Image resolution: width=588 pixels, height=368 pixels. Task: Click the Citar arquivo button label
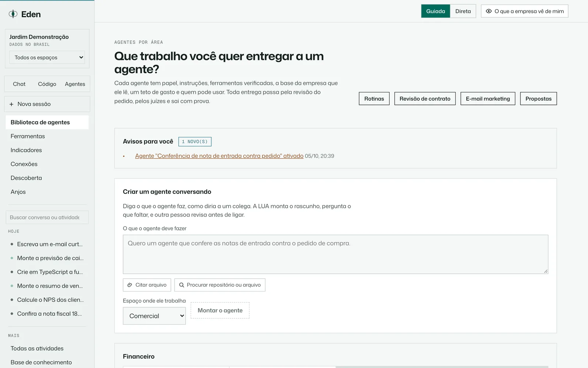click(x=151, y=285)
